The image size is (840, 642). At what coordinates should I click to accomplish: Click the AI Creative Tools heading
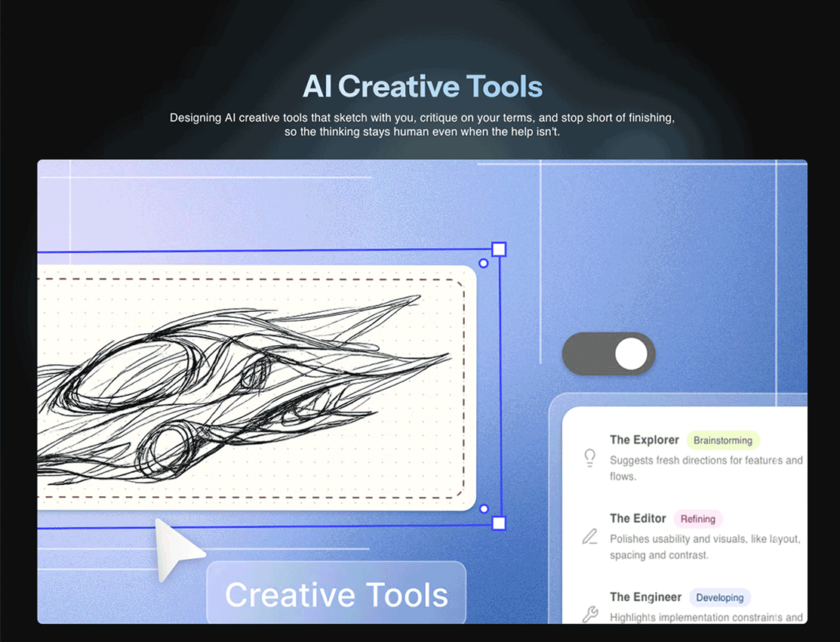(423, 86)
